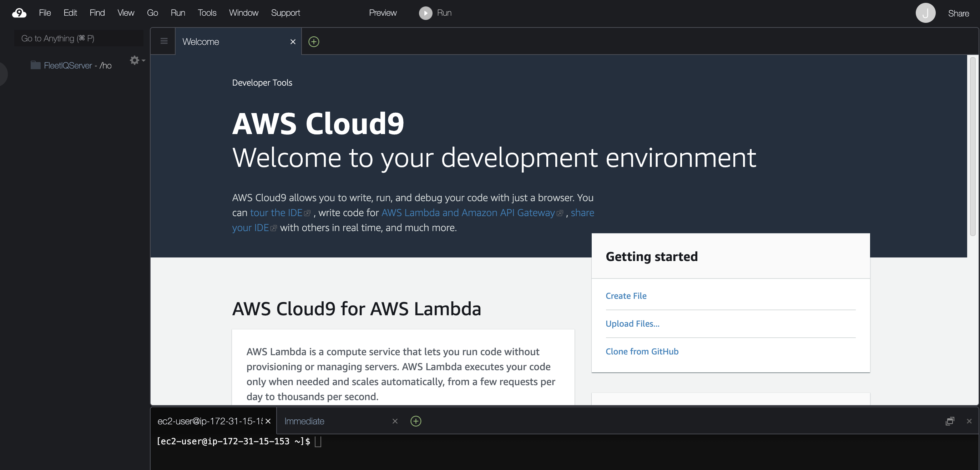
Task: Open the tour the IDE link
Action: pyautogui.click(x=280, y=213)
